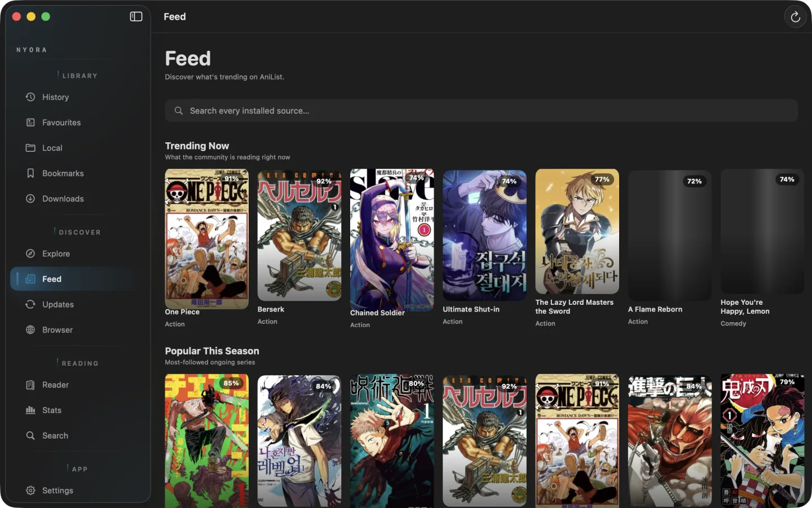Click the magnifier icon in the search bar

tap(179, 111)
